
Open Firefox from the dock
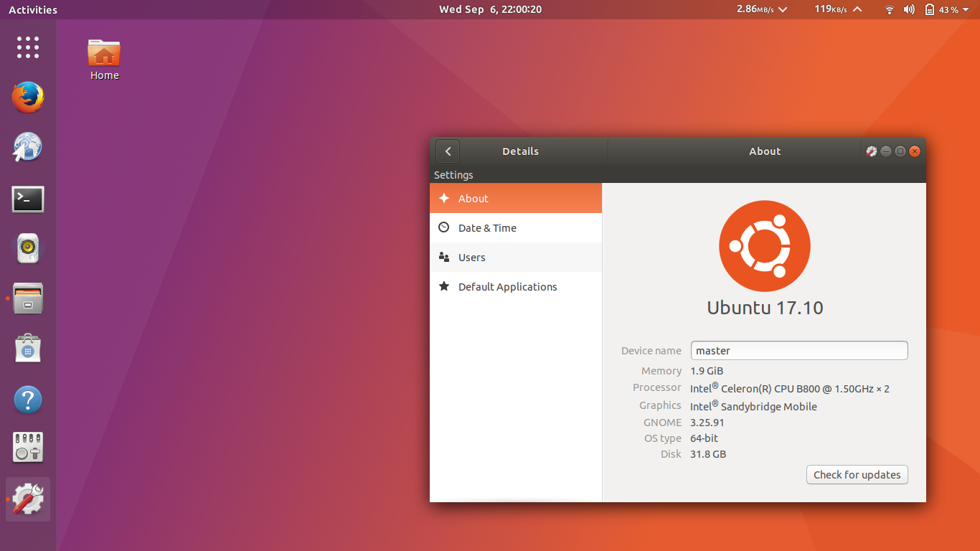(27, 98)
